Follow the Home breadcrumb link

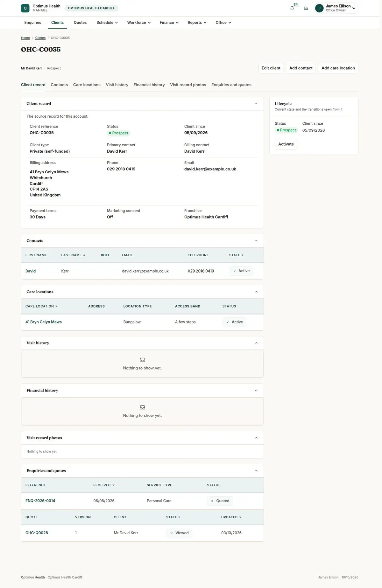click(x=25, y=38)
